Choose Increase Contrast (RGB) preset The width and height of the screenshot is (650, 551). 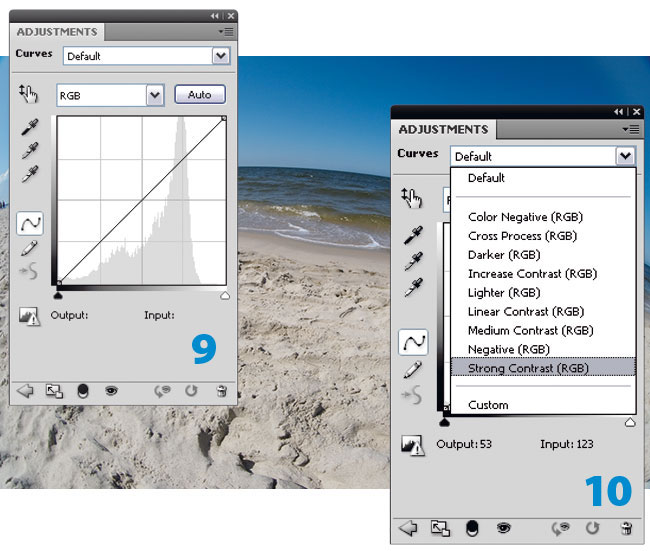click(x=543, y=274)
